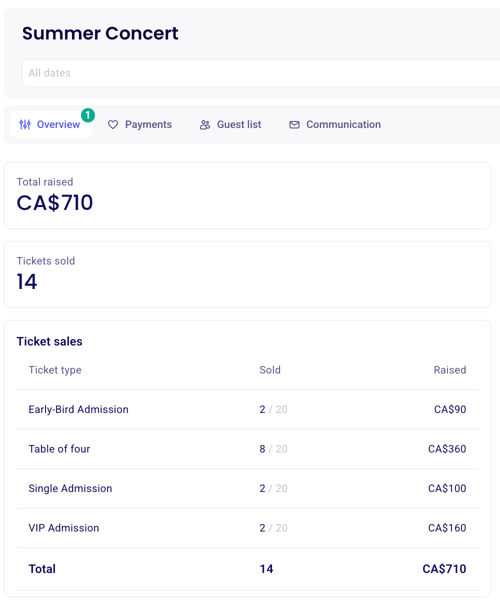Screen dimensions: 500x605
Task: Click the Raised column header
Action: 450,370
